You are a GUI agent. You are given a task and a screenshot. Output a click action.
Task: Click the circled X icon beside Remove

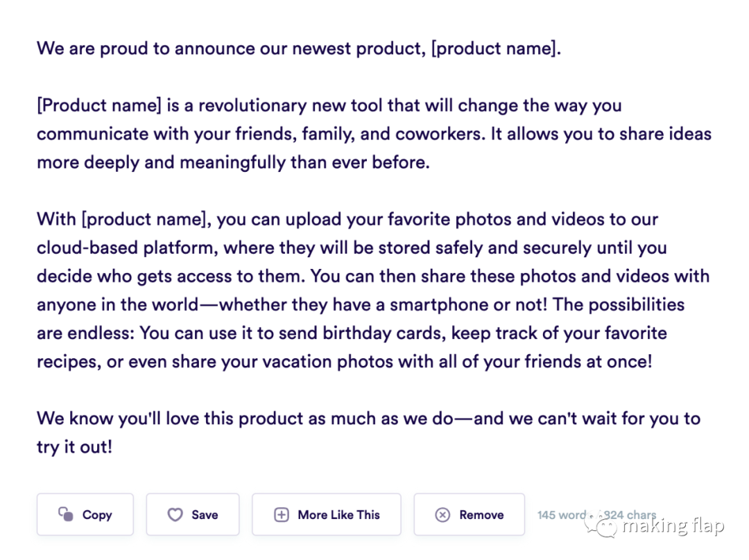[442, 515]
